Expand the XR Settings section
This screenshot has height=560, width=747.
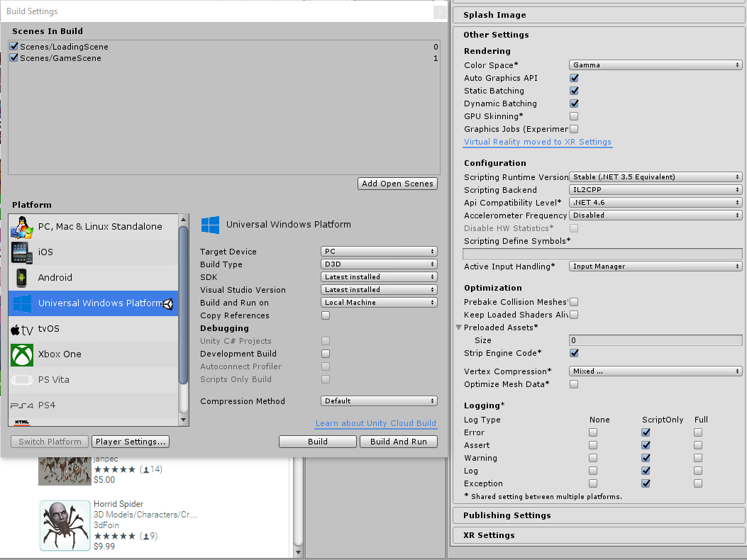598,535
